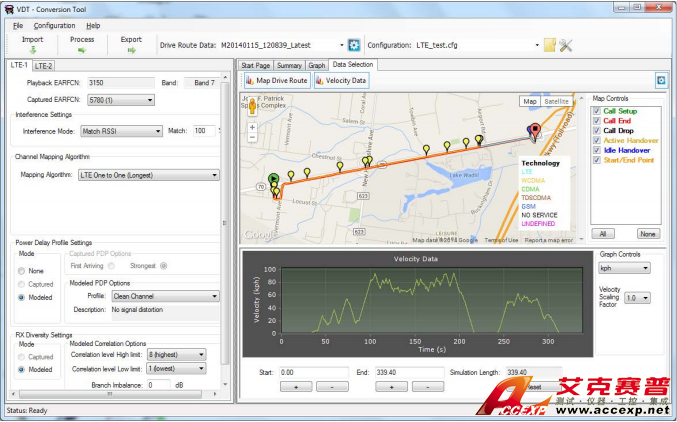677x422 pixels.
Task: Uncheck the Idle Handover checkbox
Action: click(596, 149)
